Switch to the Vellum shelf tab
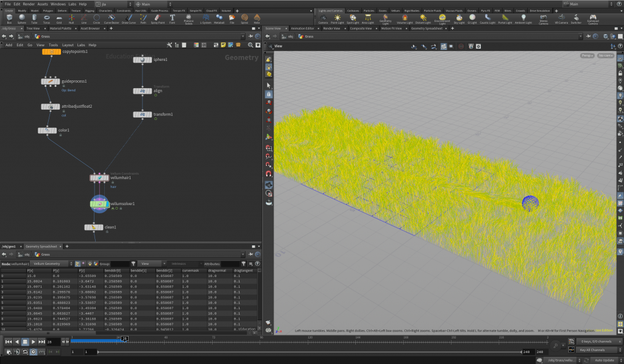This screenshot has height=364, width=624. (395, 11)
